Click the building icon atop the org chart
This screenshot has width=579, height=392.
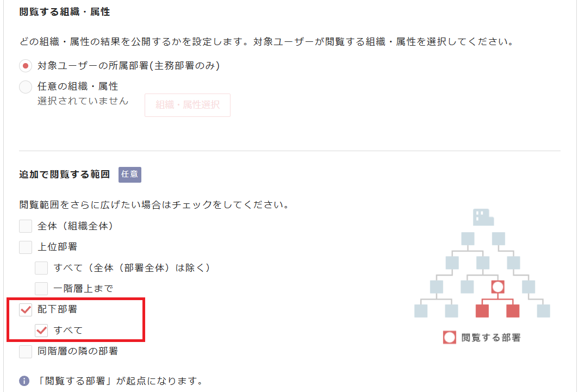(x=483, y=217)
